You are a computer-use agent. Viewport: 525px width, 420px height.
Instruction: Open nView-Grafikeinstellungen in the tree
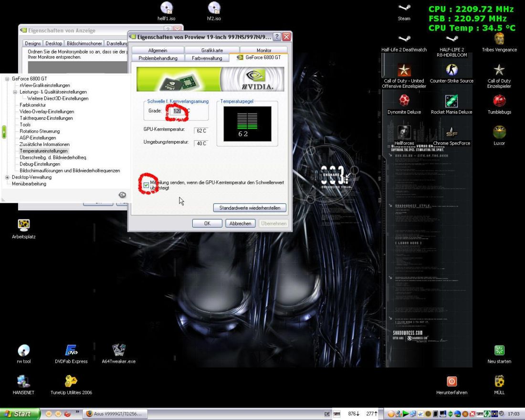44,85
